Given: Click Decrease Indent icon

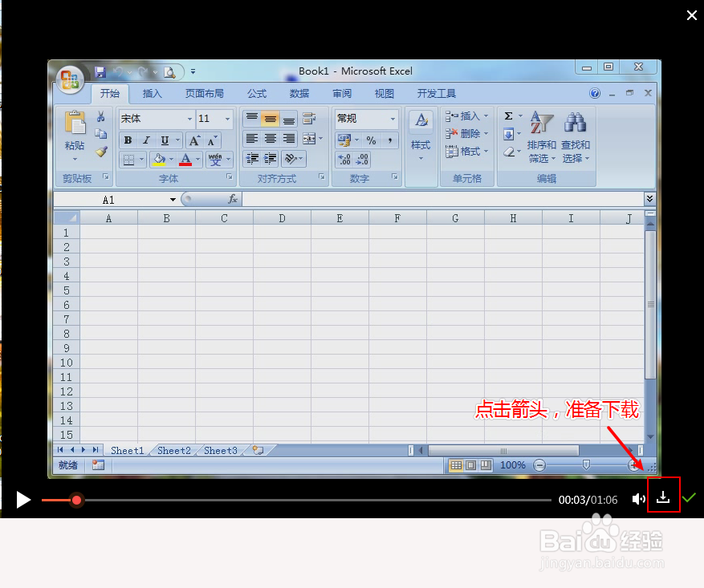Looking at the screenshot, I should (252, 158).
